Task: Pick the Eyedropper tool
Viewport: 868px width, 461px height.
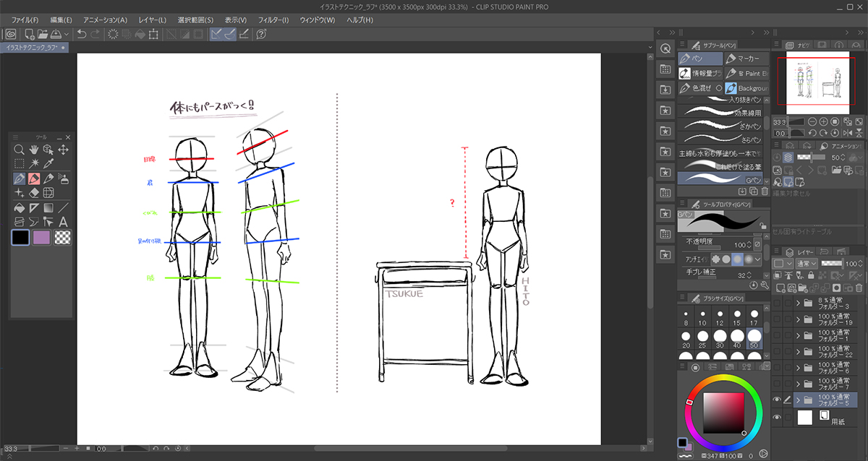Action: point(48,164)
